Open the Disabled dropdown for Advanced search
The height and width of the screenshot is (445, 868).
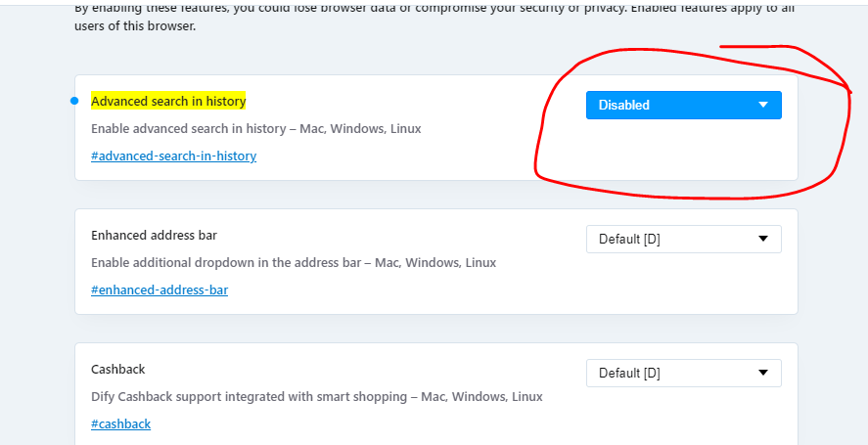[684, 106]
